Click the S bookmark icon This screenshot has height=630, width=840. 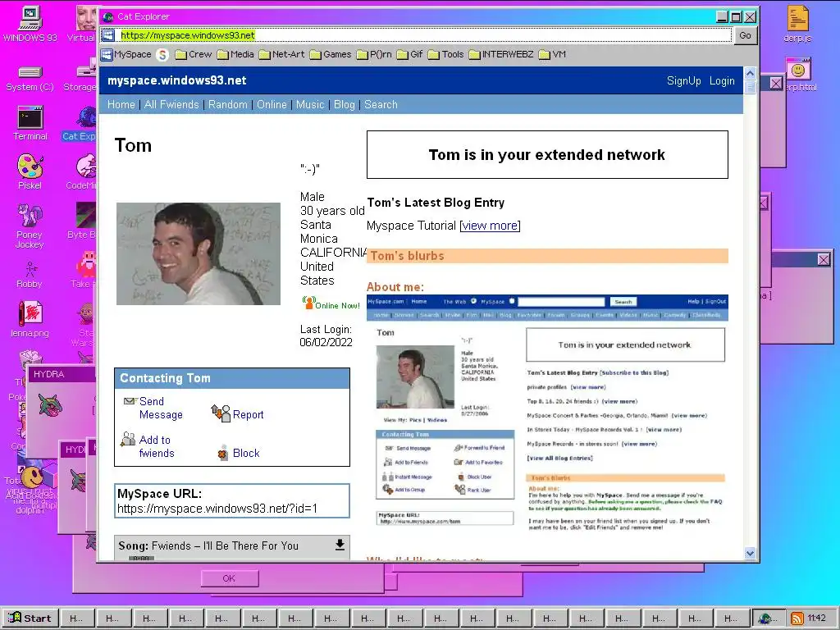tap(162, 54)
